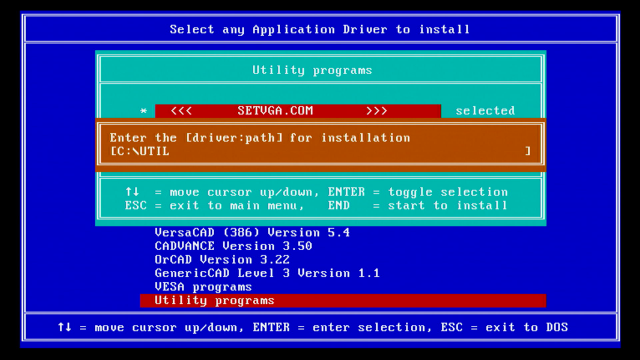Viewport: 640px width, 360px height.
Task: Click the 'Select any Application Driver' header
Action: (320, 29)
